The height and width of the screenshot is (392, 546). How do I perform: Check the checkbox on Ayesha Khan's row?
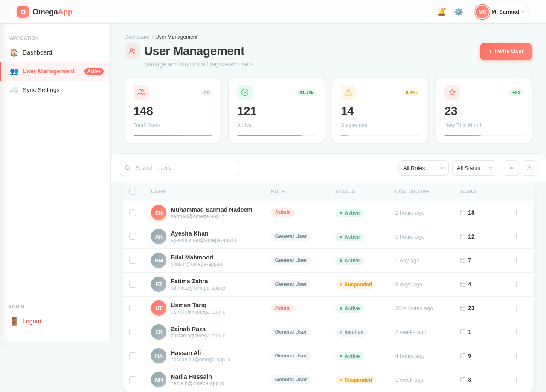132,236
